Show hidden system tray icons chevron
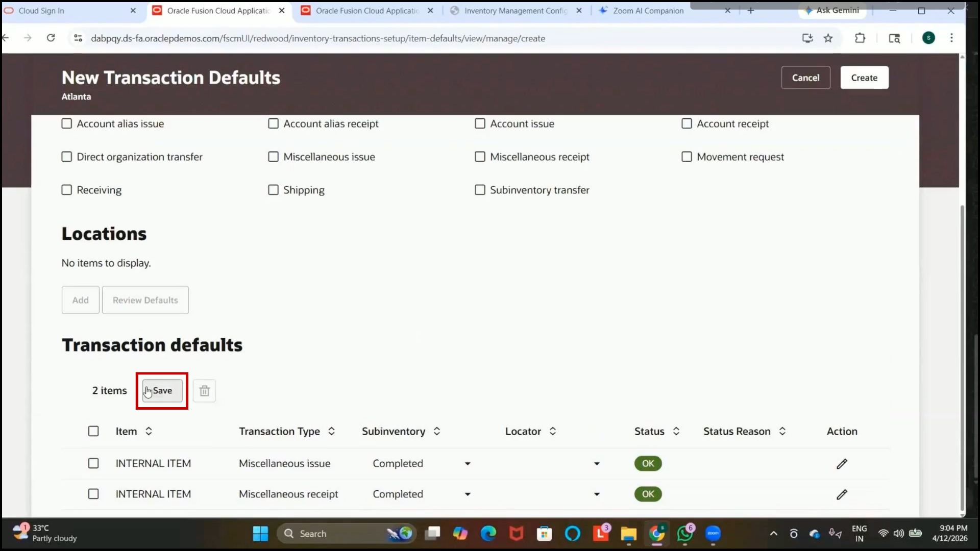980x551 pixels. 774,534
